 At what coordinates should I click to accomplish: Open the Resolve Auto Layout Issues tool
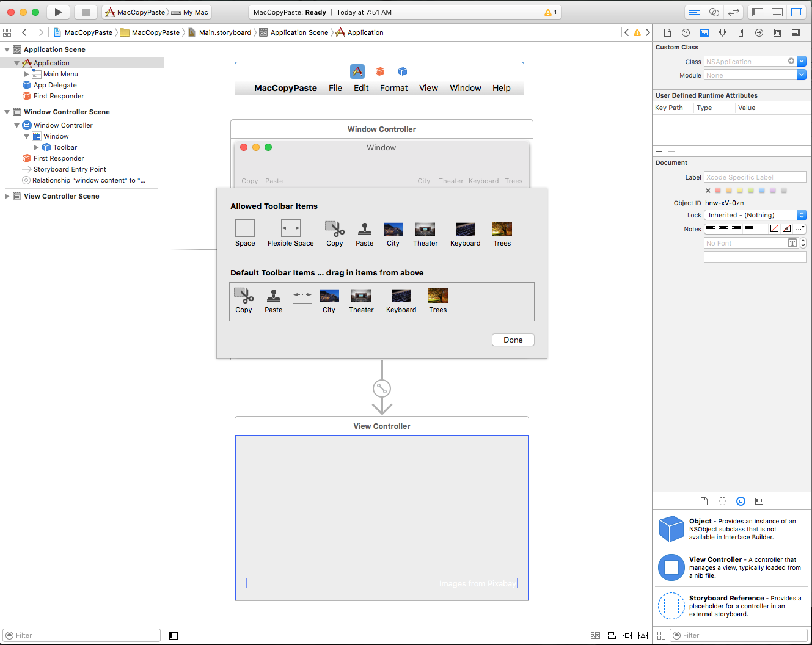[x=643, y=635]
